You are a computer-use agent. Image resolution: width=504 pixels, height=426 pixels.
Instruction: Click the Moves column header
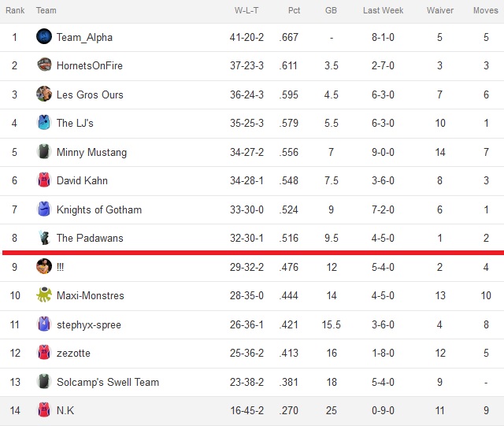(x=485, y=10)
